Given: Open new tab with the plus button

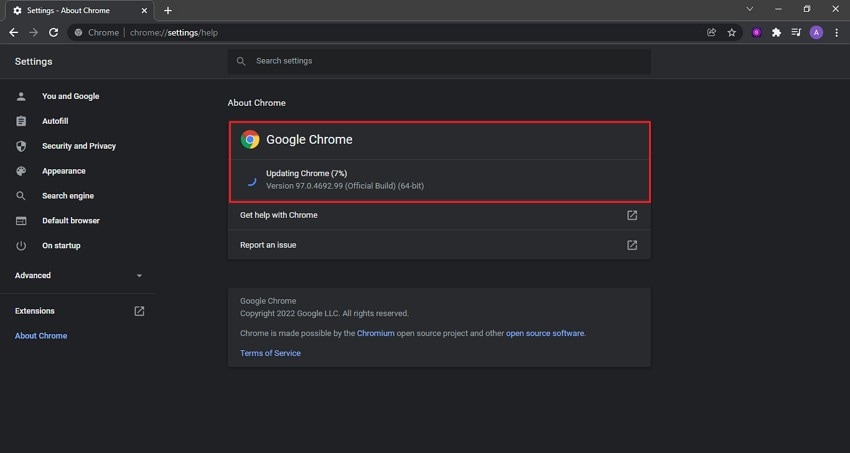Looking at the screenshot, I should (x=168, y=10).
